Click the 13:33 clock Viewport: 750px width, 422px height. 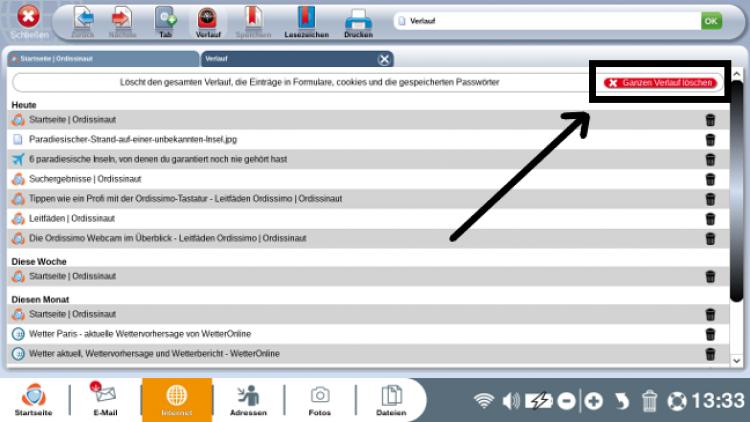tap(718, 400)
